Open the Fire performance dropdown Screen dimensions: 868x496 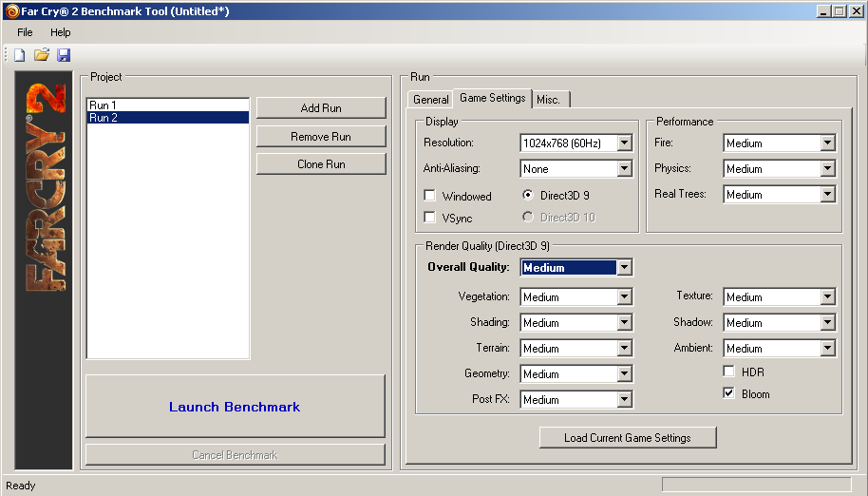(780, 143)
